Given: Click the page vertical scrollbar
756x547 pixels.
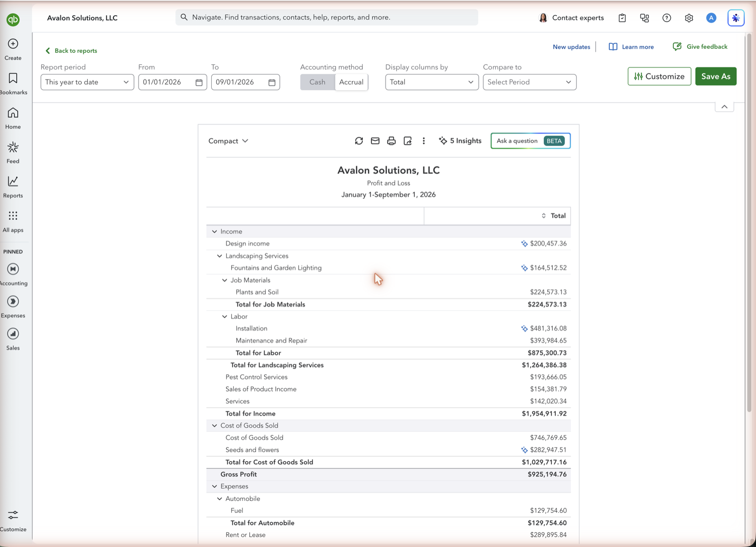Looking at the screenshot, I should pyautogui.click(x=749, y=222).
